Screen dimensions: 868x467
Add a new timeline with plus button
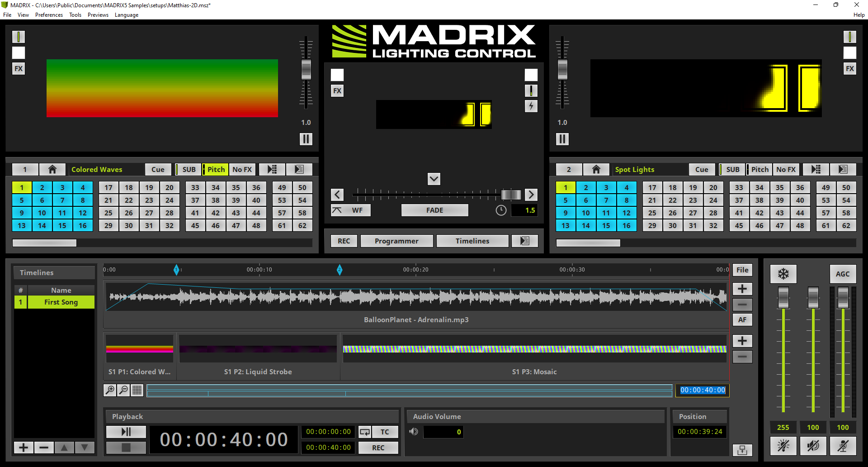[x=24, y=448]
